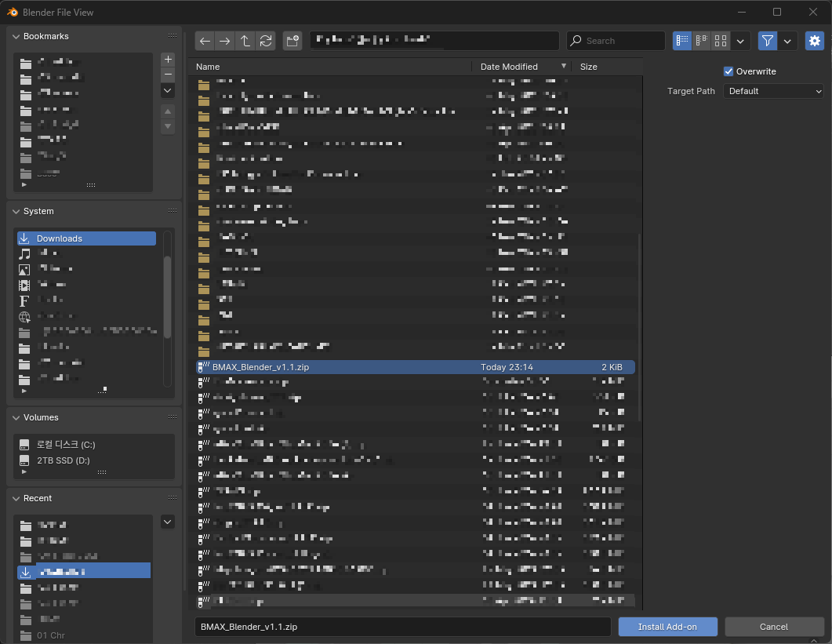Toggle the Overwrite checkbox

728,71
